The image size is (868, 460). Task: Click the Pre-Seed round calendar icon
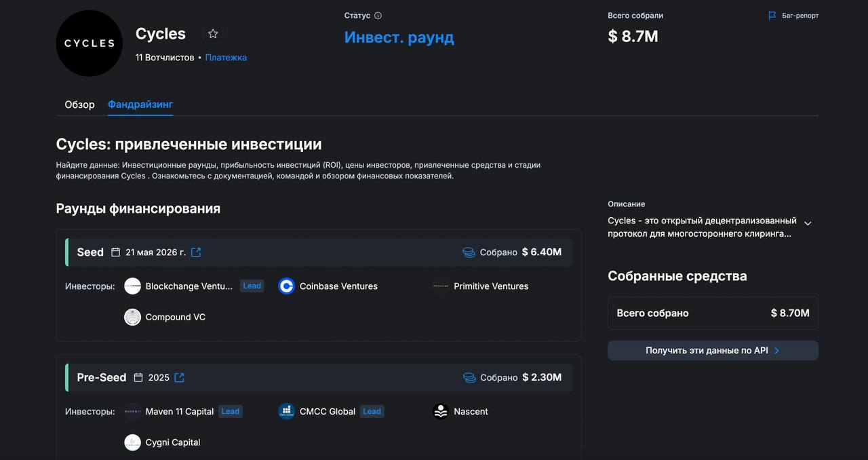click(138, 378)
